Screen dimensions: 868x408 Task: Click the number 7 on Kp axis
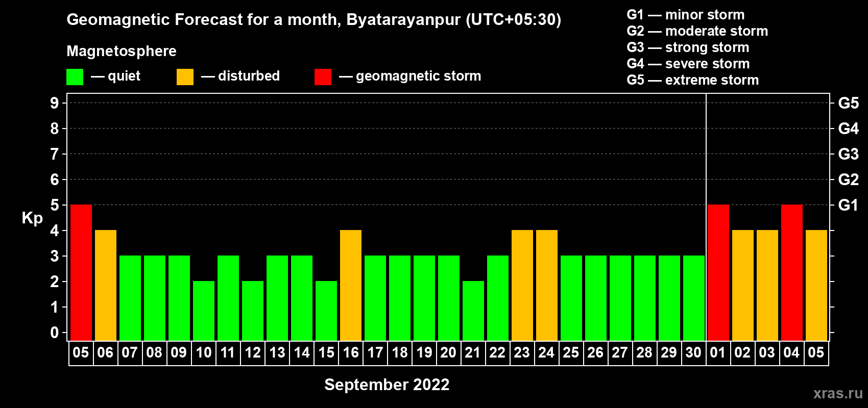click(x=55, y=154)
